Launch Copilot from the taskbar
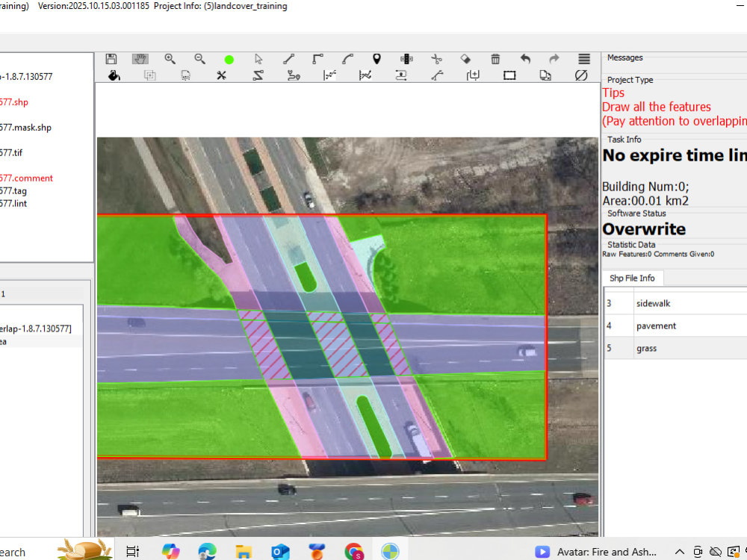Screen dimensions: 747x560 coord(170,552)
